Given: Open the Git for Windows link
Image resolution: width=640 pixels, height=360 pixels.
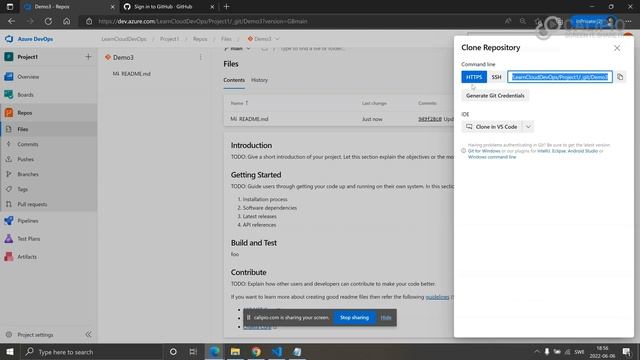Looking at the screenshot, I should (x=484, y=151).
